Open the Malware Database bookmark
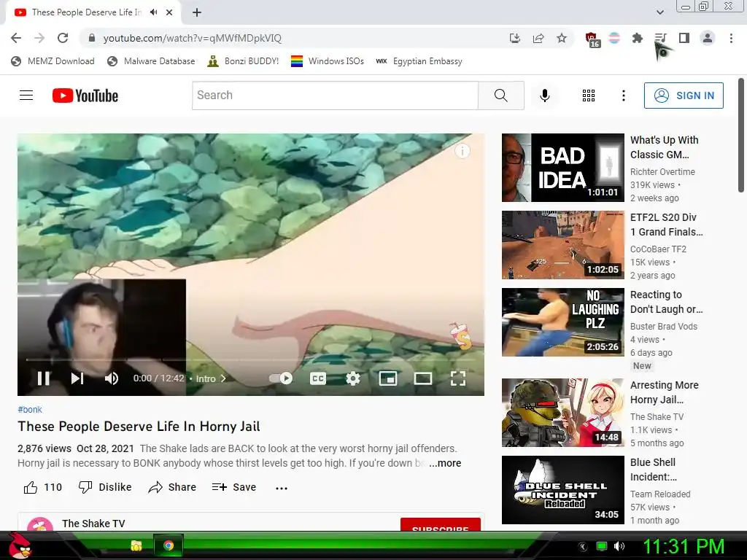Screen dimensions: 747x560 point(152,61)
